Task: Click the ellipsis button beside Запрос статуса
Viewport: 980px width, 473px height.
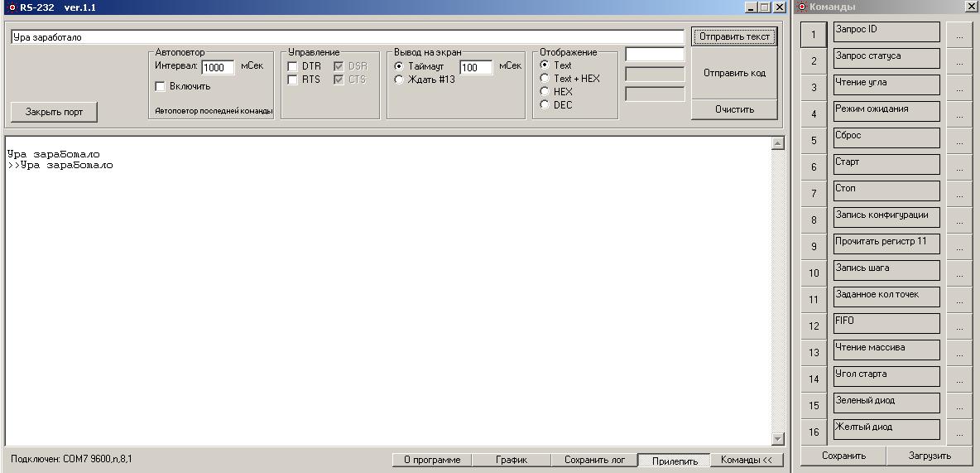Action: click(x=959, y=61)
